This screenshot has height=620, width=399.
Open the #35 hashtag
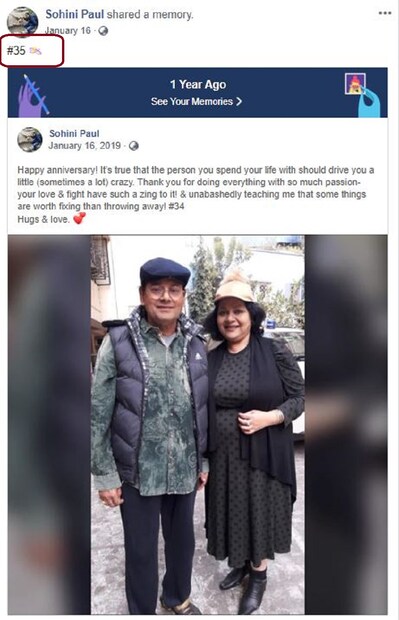[16, 51]
